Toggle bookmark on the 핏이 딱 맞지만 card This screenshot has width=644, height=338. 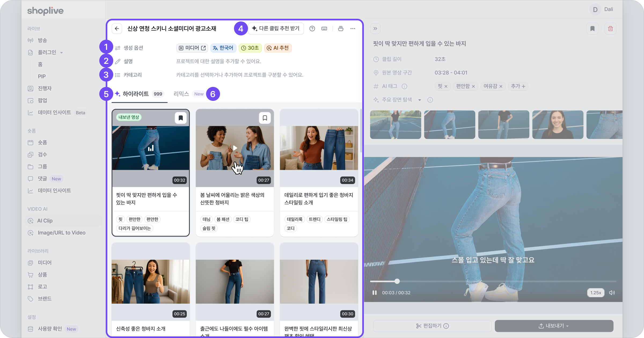point(181,118)
